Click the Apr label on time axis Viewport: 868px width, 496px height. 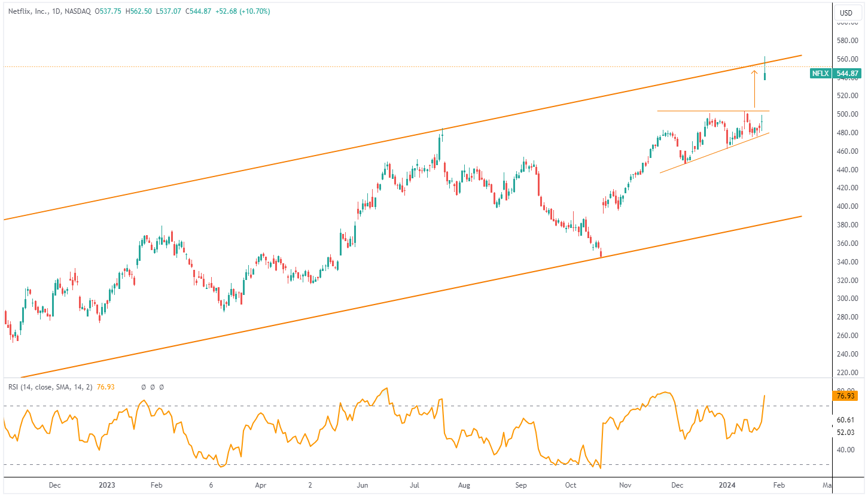pos(260,485)
